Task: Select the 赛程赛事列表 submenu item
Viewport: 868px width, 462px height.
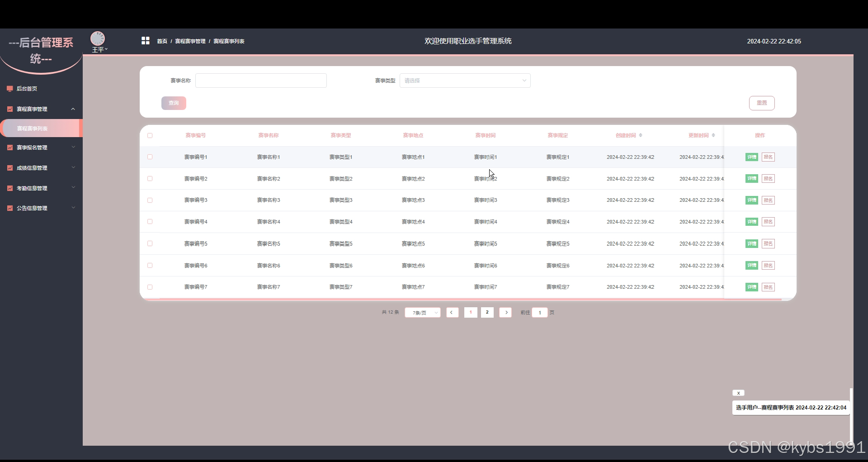Action: (41, 129)
